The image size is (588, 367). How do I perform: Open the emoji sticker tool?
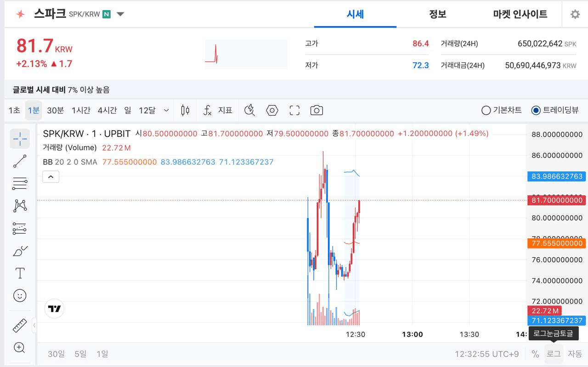(20, 295)
